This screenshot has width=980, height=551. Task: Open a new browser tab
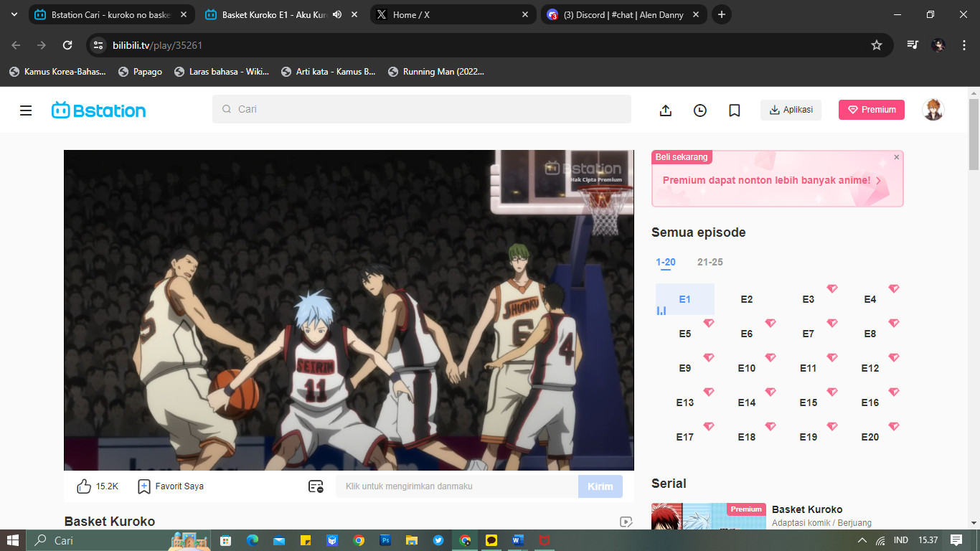point(722,14)
